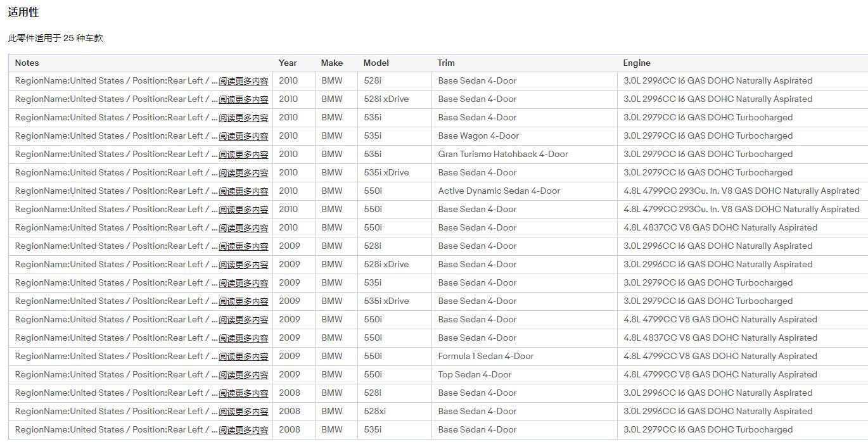
Task: Click "阅读更多内容" for the 2008 528xi row
Action: pos(243,412)
